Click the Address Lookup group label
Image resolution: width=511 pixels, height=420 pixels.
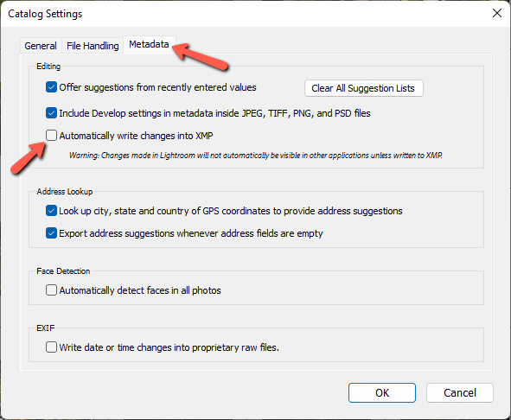click(65, 192)
